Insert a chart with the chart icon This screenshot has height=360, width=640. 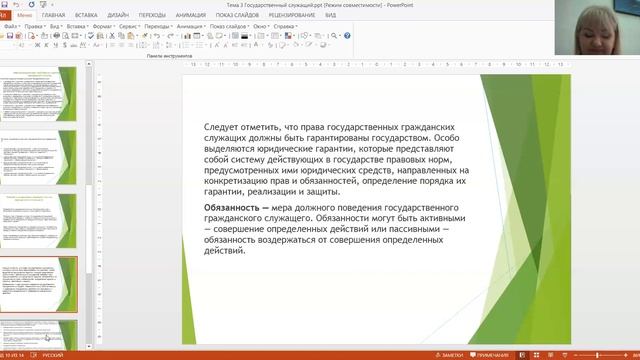187,36
